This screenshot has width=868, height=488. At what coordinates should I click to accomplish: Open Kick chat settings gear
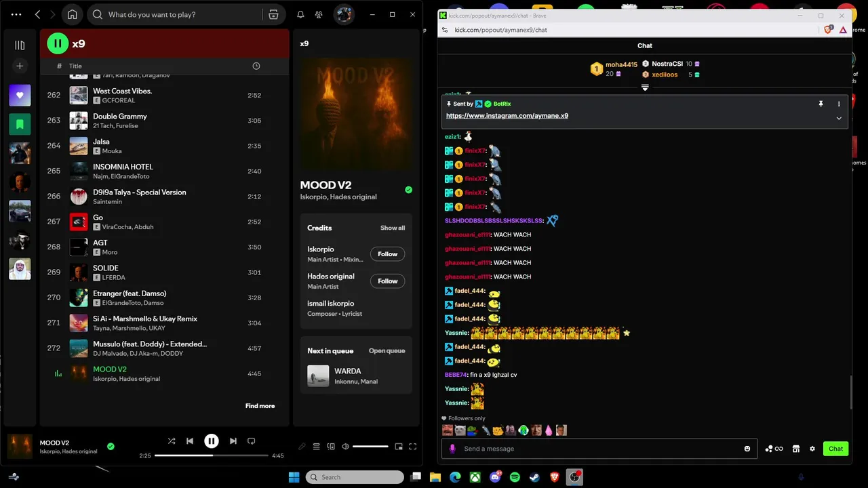coord(812,449)
